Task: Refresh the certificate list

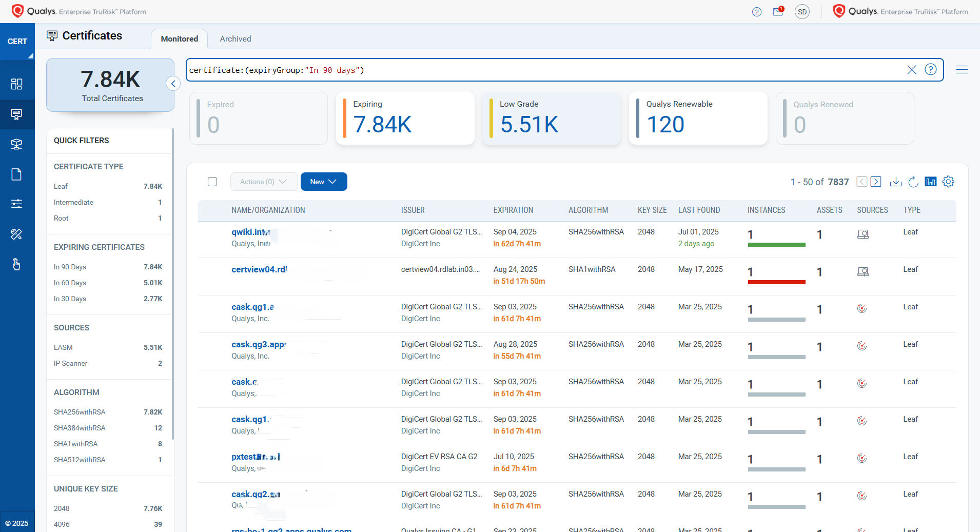Action: click(x=913, y=182)
